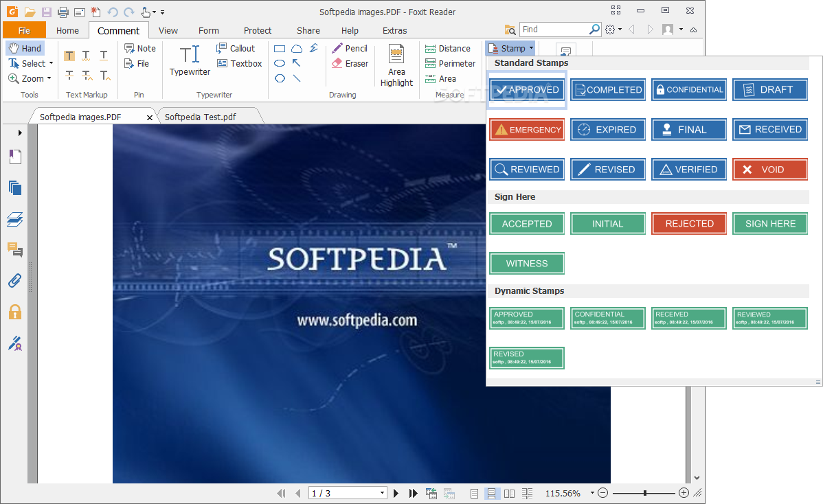Enable facing pages view mode

pyautogui.click(x=509, y=493)
